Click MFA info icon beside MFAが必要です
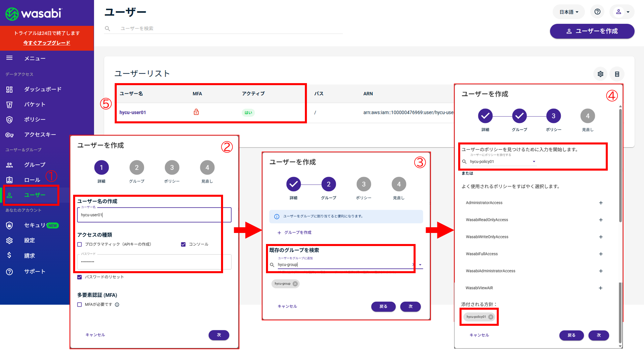644x362 pixels. pyautogui.click(x=117, y=305)
